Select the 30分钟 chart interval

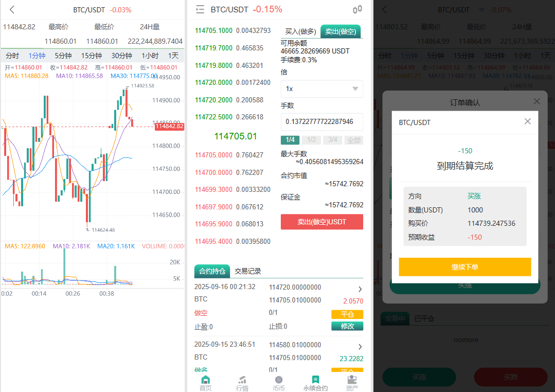121,56
